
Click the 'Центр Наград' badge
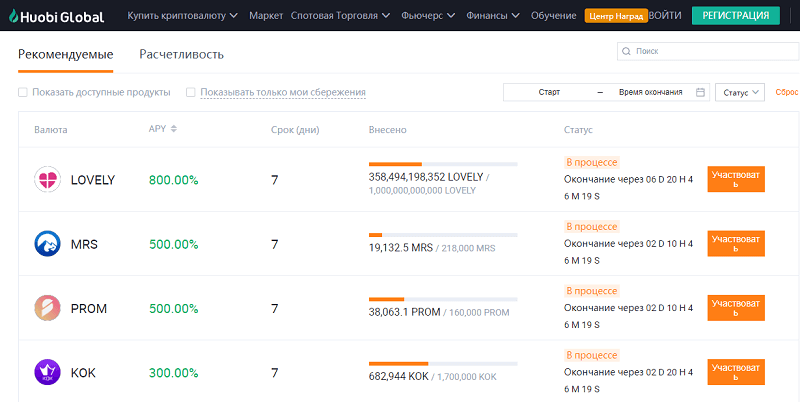[616, 16]
